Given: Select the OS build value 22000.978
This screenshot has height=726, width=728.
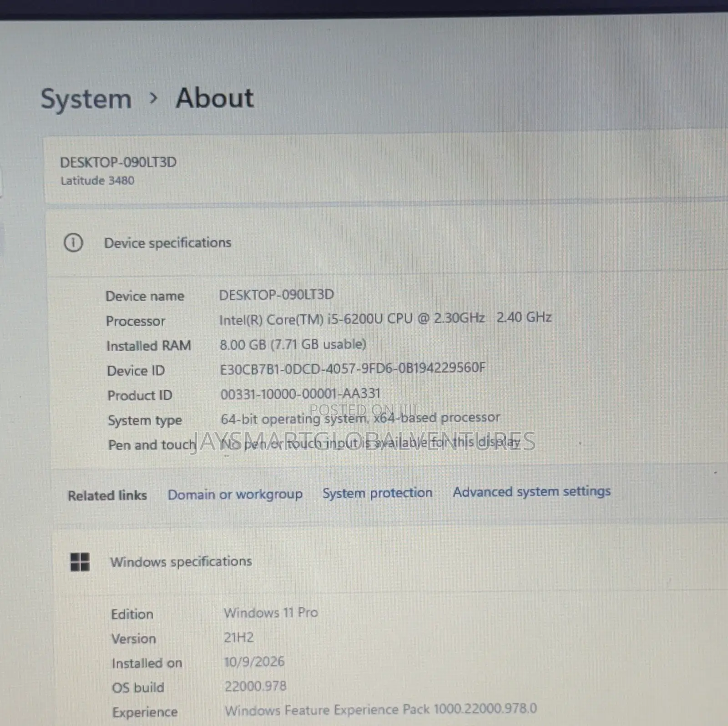Looking at the screenshot, I should pyautogui.click(x=256, y=686).
